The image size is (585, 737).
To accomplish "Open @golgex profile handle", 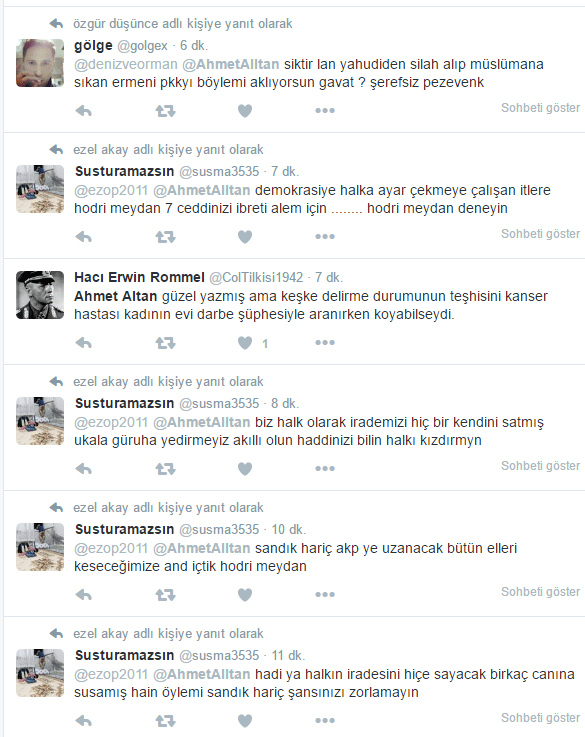I will pos(142,46).
